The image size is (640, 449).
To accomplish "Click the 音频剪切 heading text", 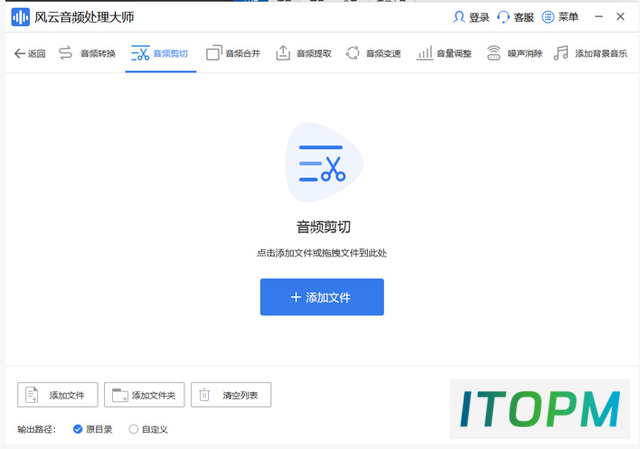I will pyautogui.click(x=324, y=227).
